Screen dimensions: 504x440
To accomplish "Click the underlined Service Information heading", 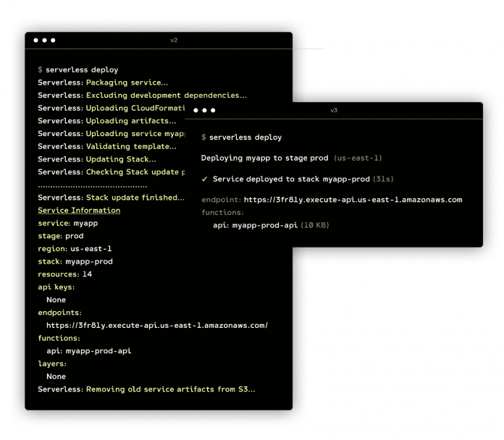I will tap(79, 211).
